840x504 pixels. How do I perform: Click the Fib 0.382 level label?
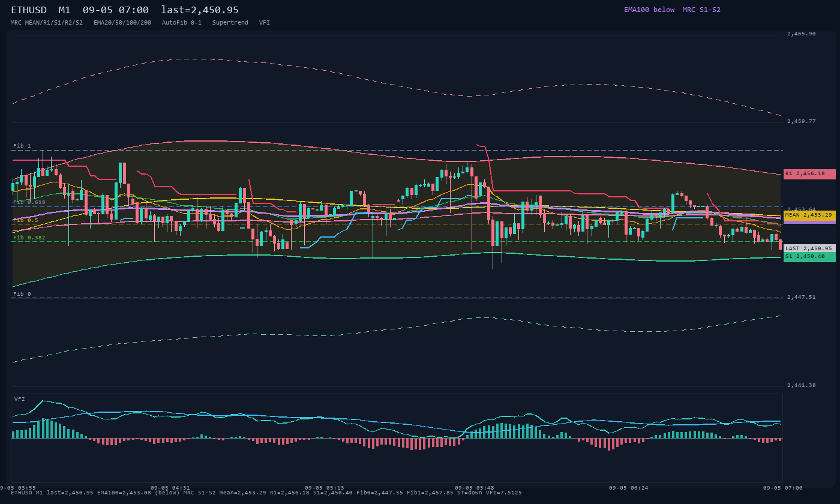pyautogui.click(x=29, y=238)
